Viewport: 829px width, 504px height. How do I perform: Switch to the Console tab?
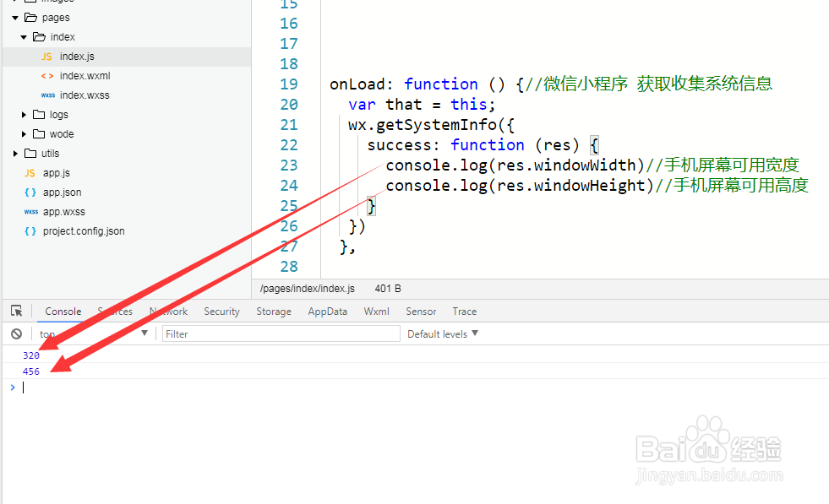[x=63, y=312]
